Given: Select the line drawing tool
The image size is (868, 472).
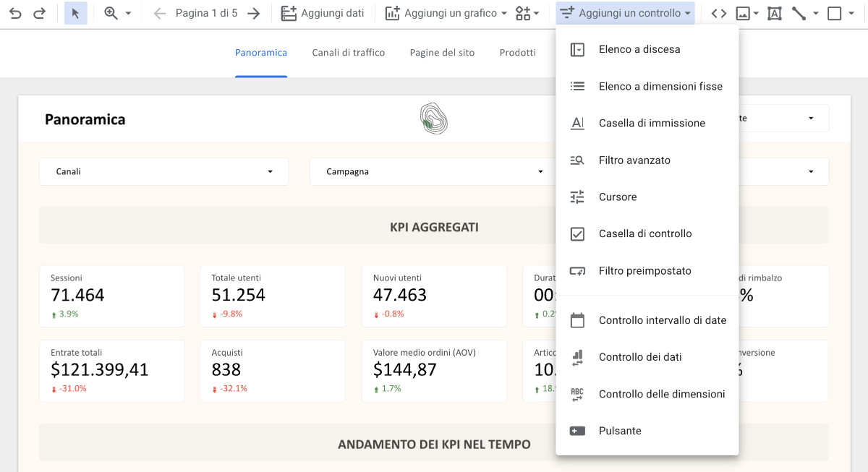Looking at the screenshot, I should click(799, 13).
